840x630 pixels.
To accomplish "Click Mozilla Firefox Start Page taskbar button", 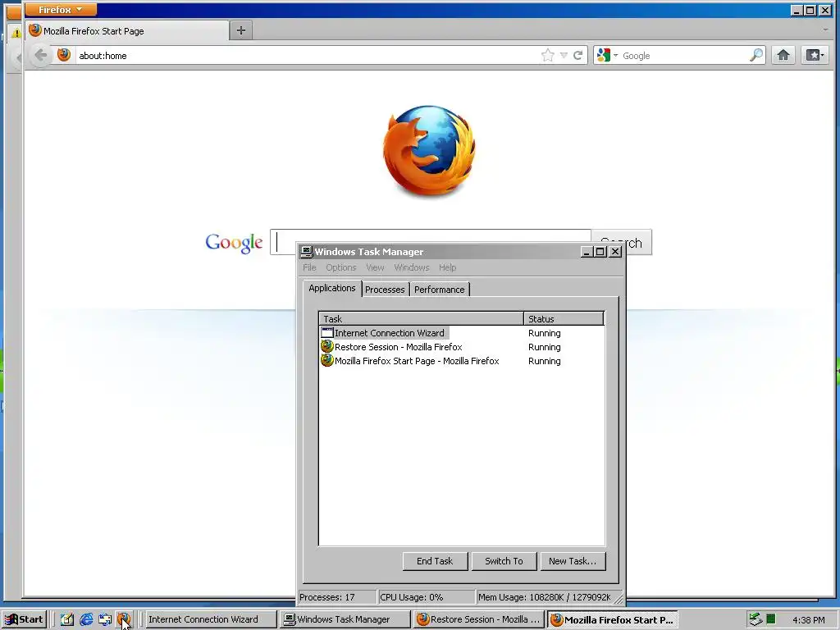I will [612, 619].
